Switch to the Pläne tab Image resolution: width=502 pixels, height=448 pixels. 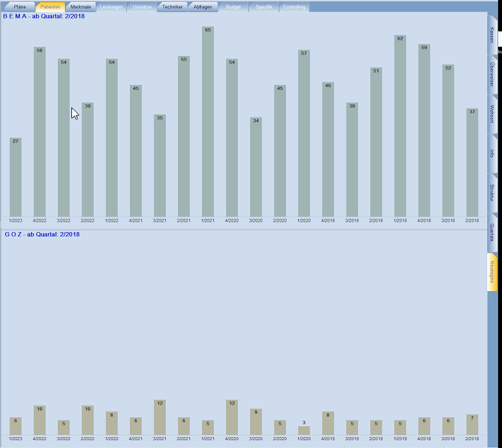[20, 6]
